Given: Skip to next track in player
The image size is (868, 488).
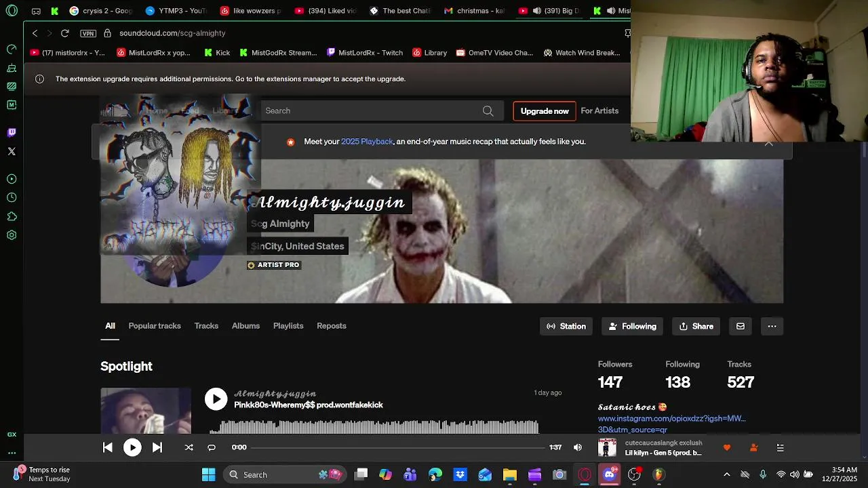Looking at the screenshot, I should click(x=157, y=447).
